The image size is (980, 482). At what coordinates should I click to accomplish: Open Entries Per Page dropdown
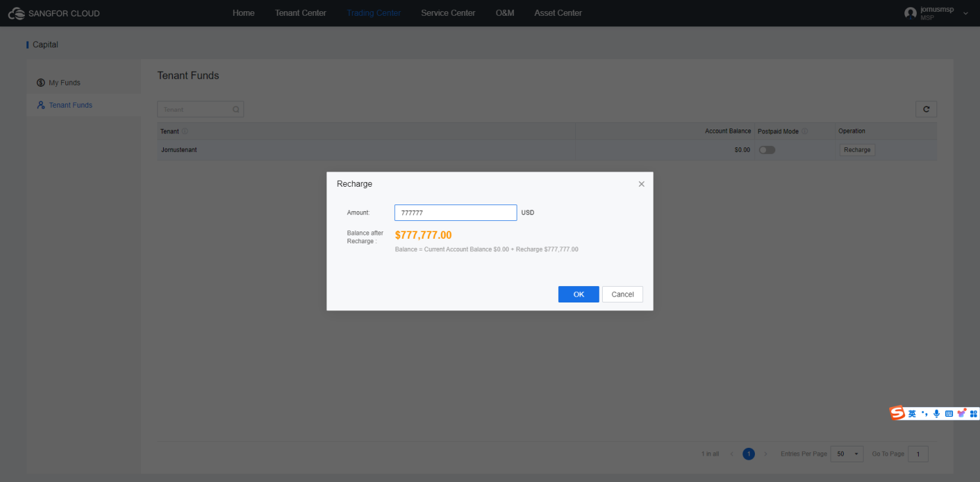coord(847,454)
